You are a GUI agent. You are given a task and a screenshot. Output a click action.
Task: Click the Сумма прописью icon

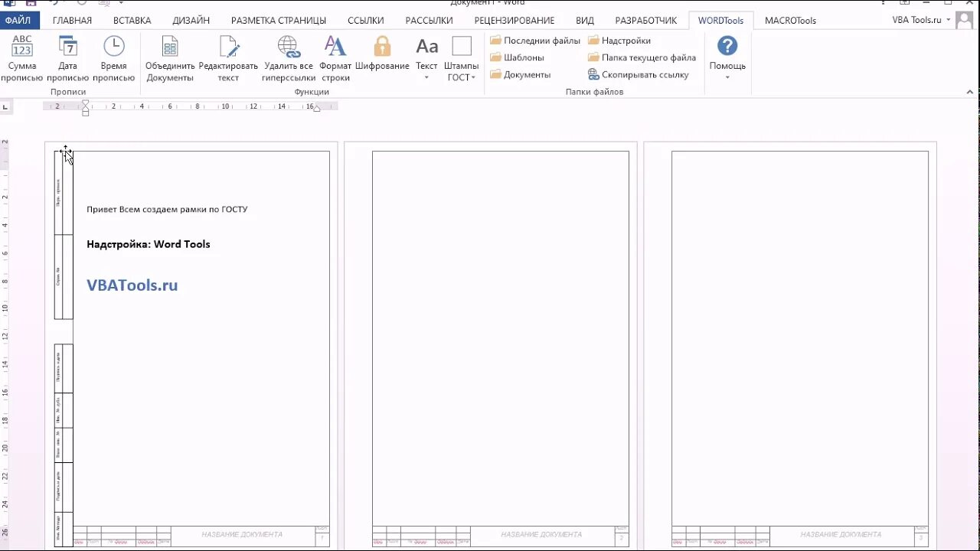tap(22, 46)
